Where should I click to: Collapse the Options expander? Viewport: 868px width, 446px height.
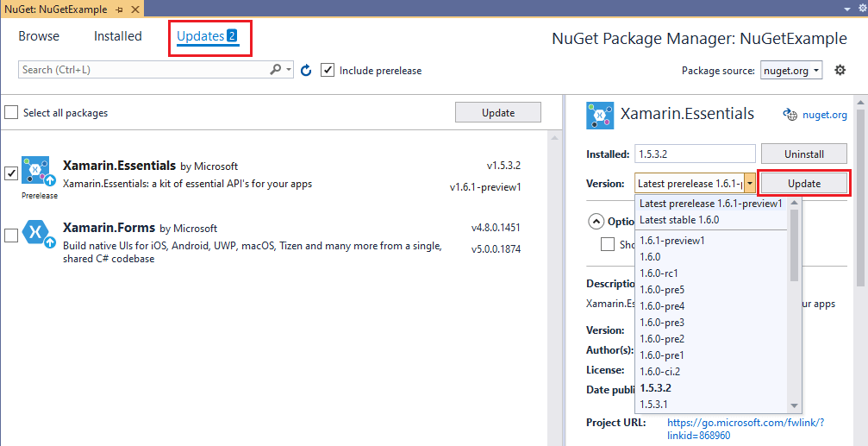pyautogui.click(x=596, y=221)
